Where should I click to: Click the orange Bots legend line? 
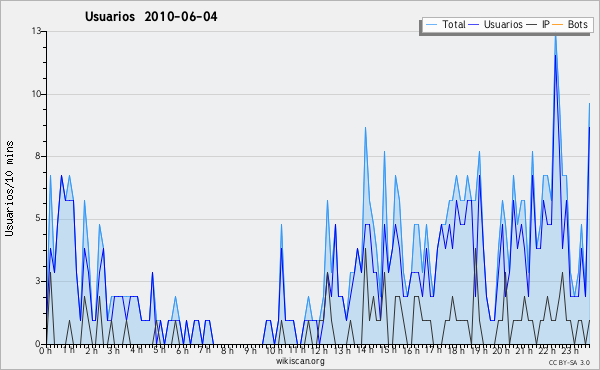pyautogui.click(x=558, y=25)
